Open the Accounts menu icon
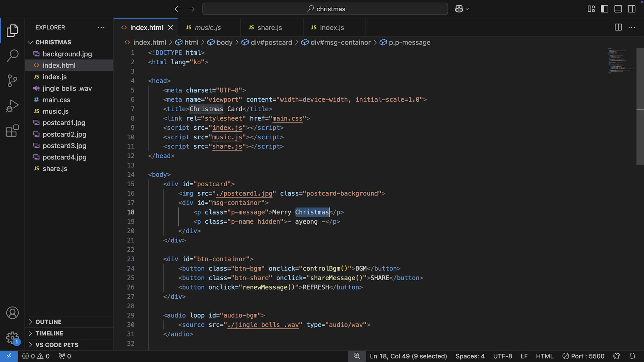The image size is (644, 362). tap(12, 313)
